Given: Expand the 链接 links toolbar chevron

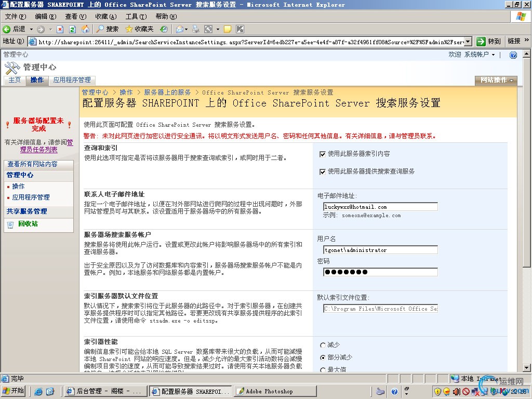Looking at the screenshot, I should pos(527,41).
